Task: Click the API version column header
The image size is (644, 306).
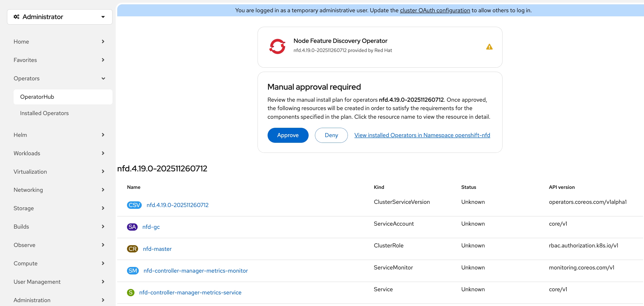Action: pos(562,187)
